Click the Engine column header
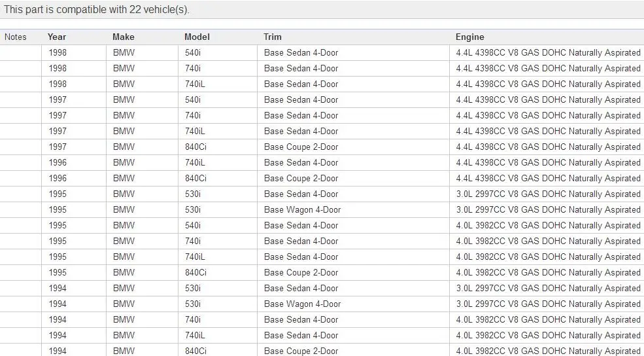Viewport: 644px width, 356px height. (x=470, y=37)
